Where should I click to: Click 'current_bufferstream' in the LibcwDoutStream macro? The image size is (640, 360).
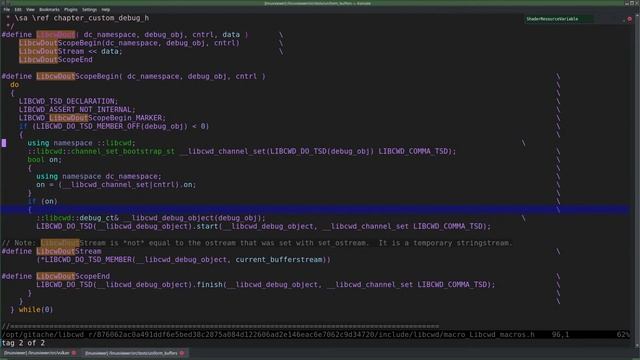tap(279, 260)
